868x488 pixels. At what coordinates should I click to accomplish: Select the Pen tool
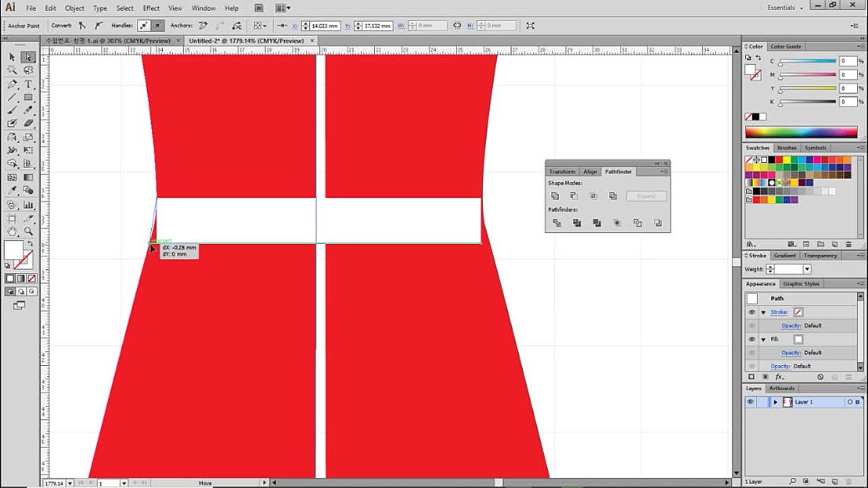[13, 84]
